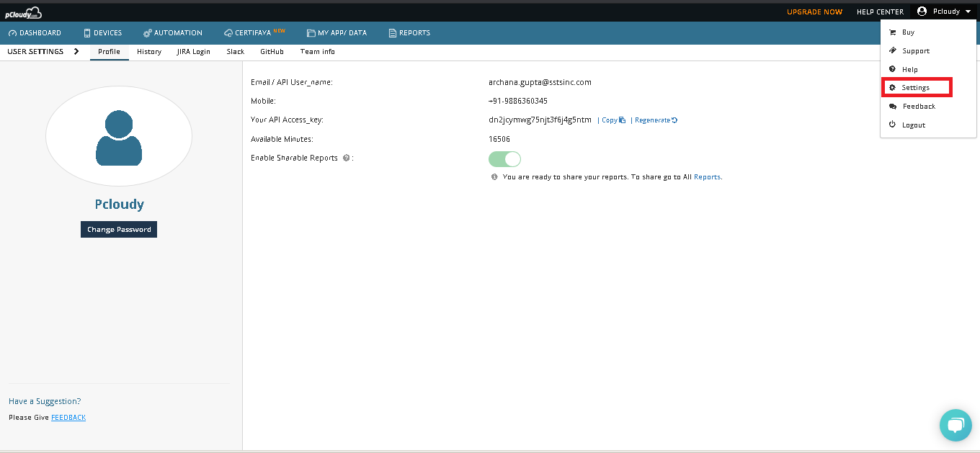Click the Reports document icon
This screenshot has height=453, width=980.
coord(393,33)
